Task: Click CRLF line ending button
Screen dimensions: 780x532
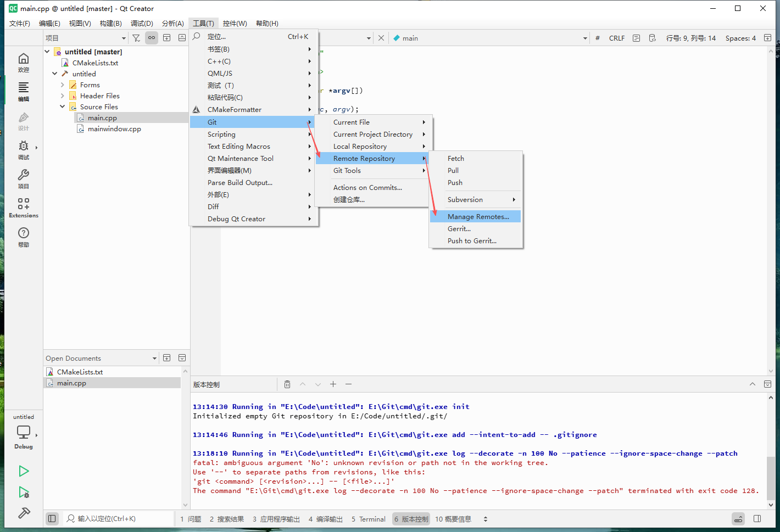Action: coord(617,38)
